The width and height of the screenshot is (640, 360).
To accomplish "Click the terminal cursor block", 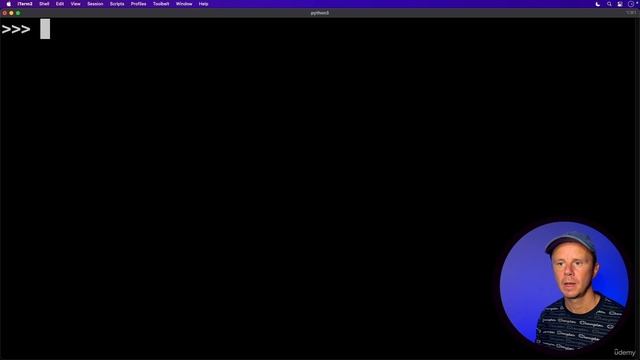I will tap(45, 29).
